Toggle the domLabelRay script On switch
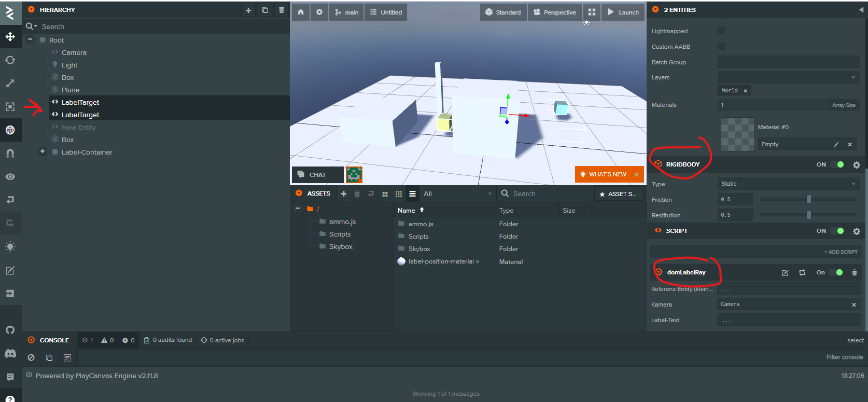The image size is (868, 402). [836, 272]
